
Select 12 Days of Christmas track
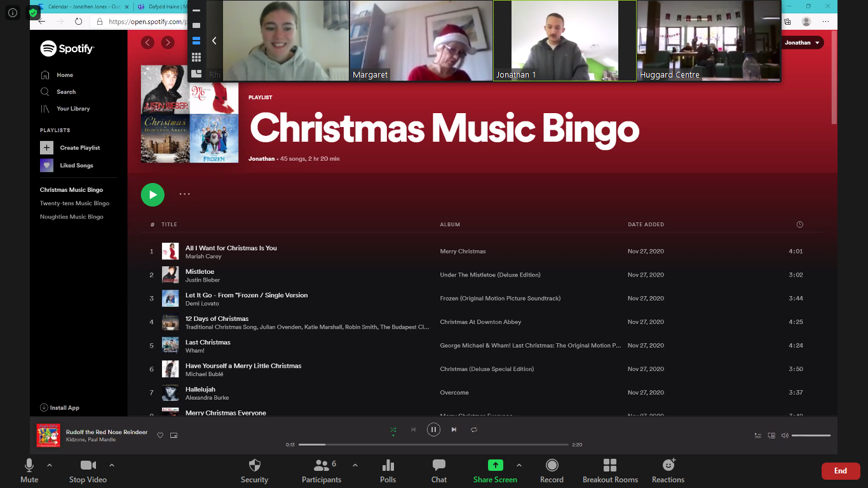point(482,322)
